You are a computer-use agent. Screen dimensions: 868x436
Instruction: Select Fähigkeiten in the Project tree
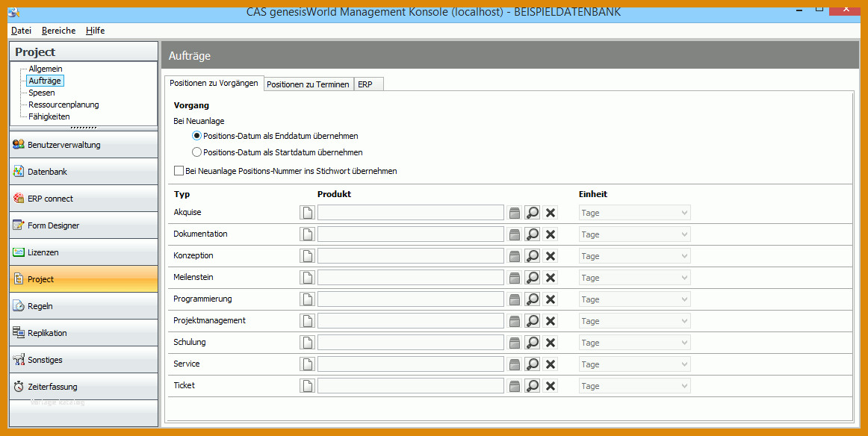49,116
